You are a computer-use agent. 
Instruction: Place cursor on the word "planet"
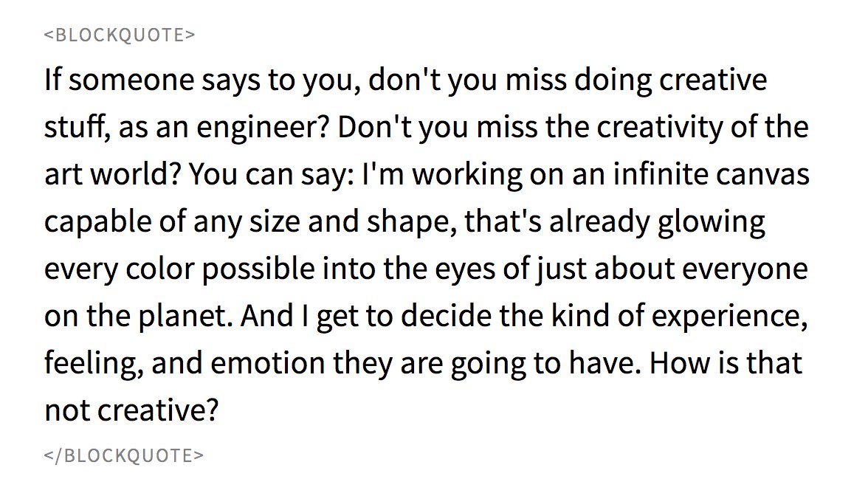tap(185, 317)
